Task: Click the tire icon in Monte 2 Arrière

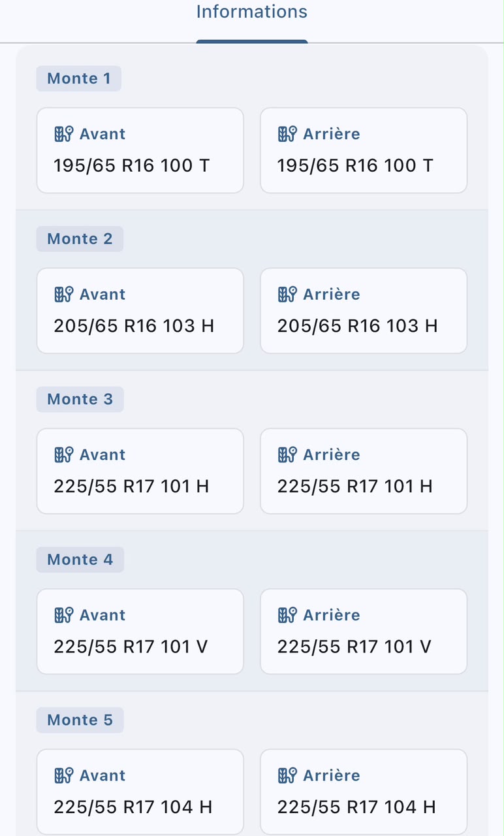Action: tap(287, 295)
